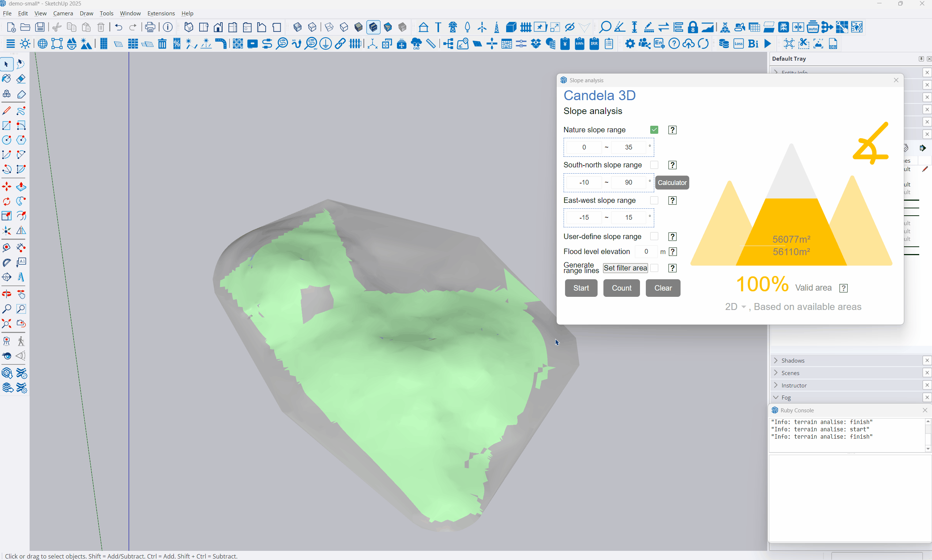Click the padlock icon in the top toolbar
The height and width of the screenshot is (560, 932).
(x=693, y=27)
